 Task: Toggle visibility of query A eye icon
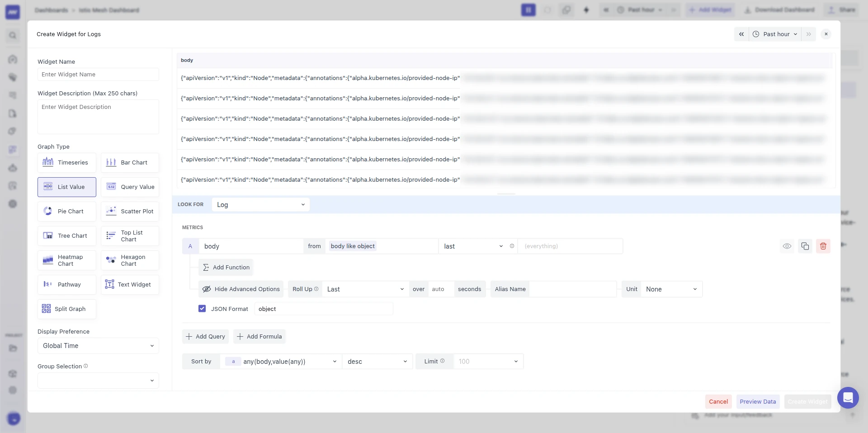point(787,246)
